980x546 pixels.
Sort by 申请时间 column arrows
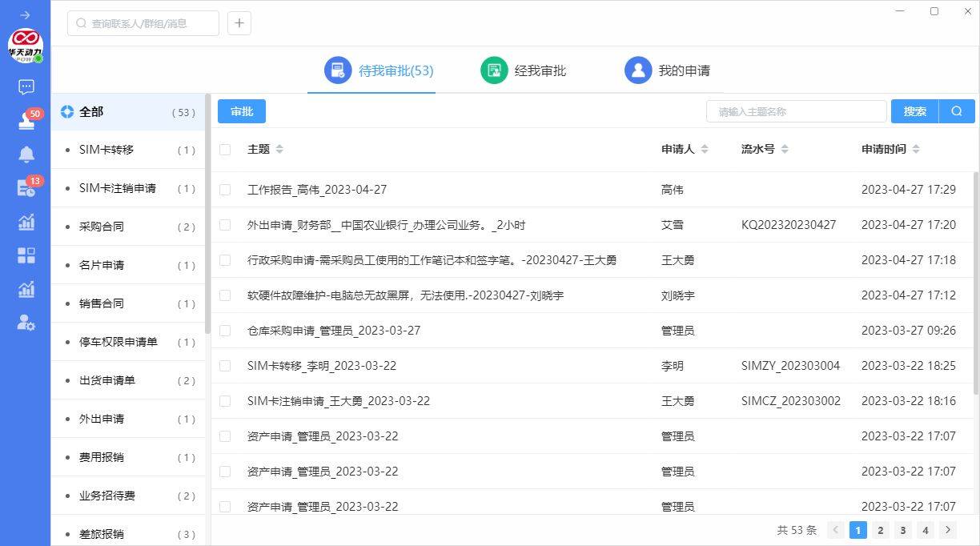[x=916, y=150]
